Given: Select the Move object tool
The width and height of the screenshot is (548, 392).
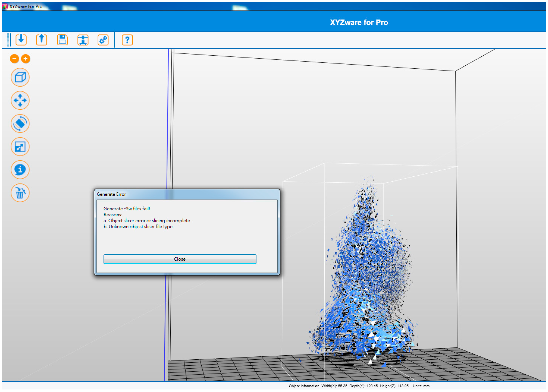Looking at the screenshot, I should (20, 100).
